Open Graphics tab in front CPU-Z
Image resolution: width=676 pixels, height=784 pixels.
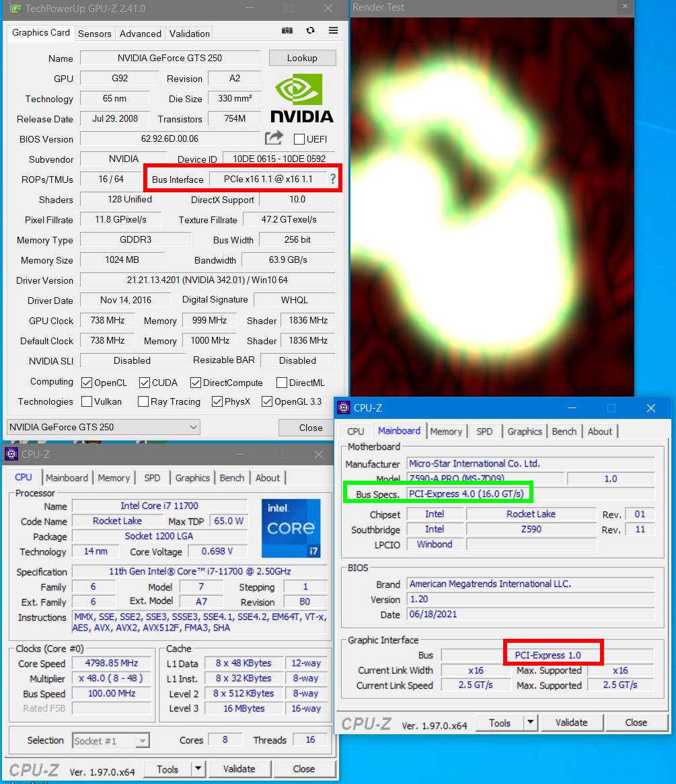pos(525,432)
